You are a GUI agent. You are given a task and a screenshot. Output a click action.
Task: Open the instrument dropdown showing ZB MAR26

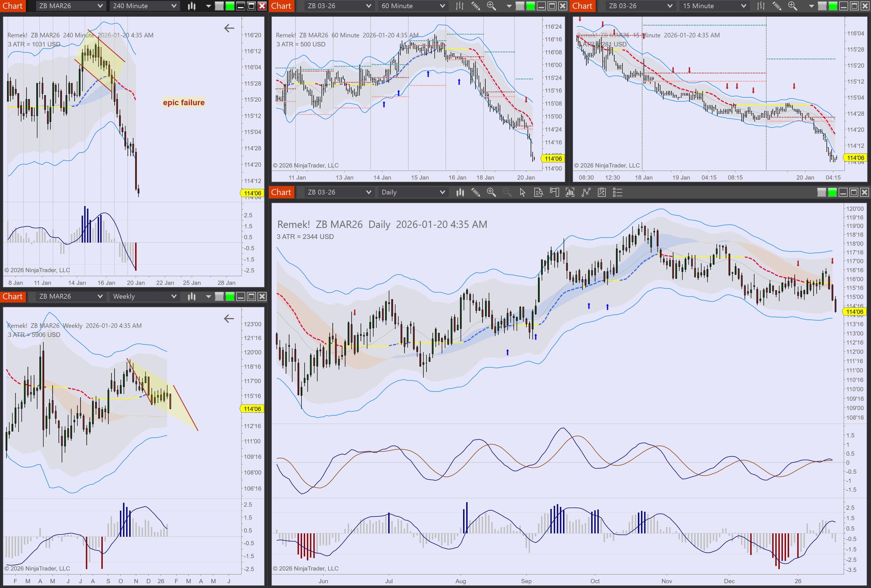tap(70, 6)
